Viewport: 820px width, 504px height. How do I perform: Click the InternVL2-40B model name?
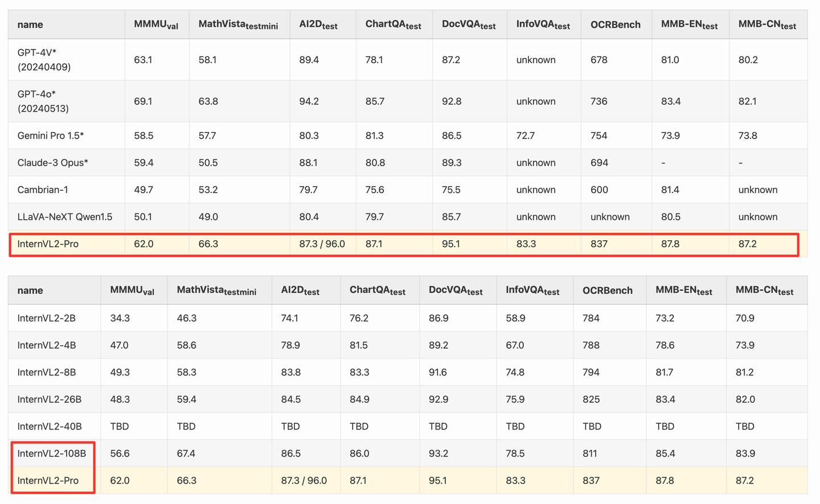[50, 427]
